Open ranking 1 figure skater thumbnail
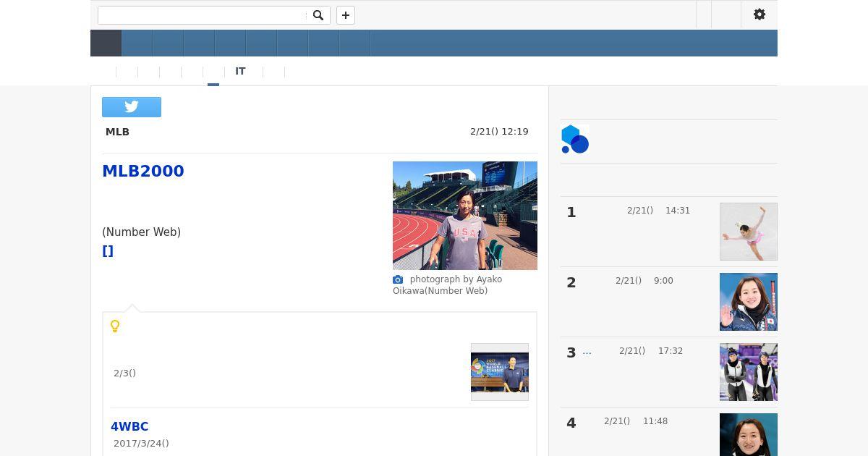868x456 pixels. coord(749,232)
